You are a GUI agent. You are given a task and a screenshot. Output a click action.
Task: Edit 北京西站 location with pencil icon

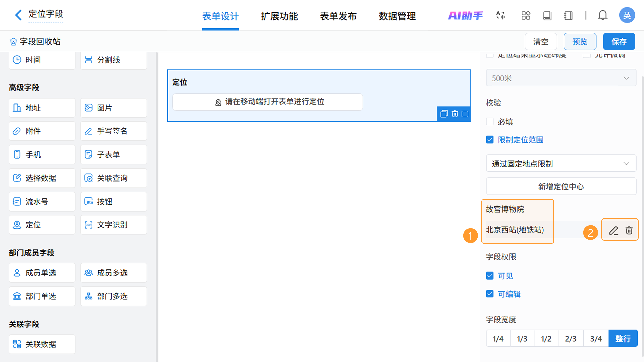click(613, 230)
